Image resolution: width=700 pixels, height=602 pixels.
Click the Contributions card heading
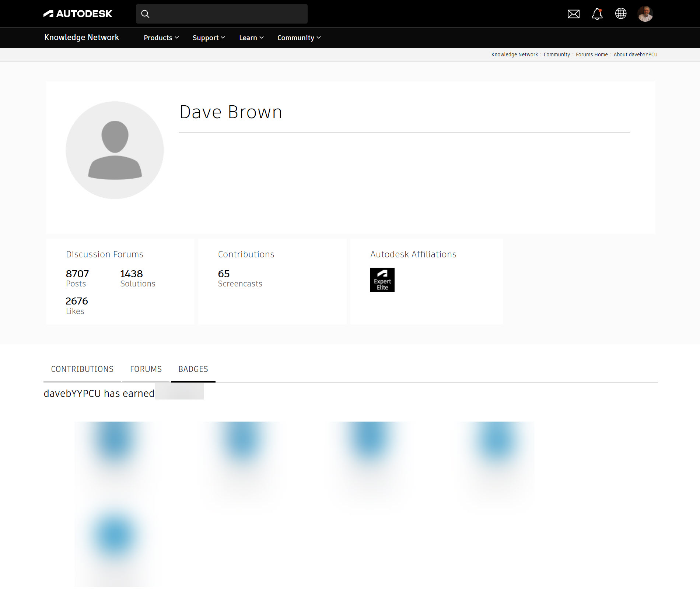coord(246,254)
